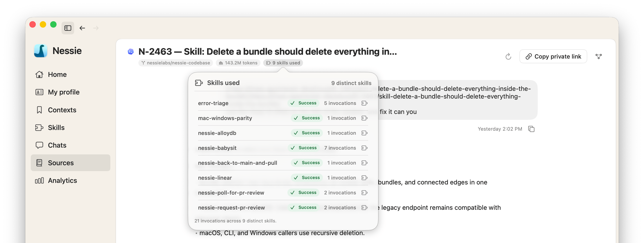This screenshot has height=243, width=644.
Task: Open the nessielabs/nessie-codebase repo chip
Action: coord(176,63)
